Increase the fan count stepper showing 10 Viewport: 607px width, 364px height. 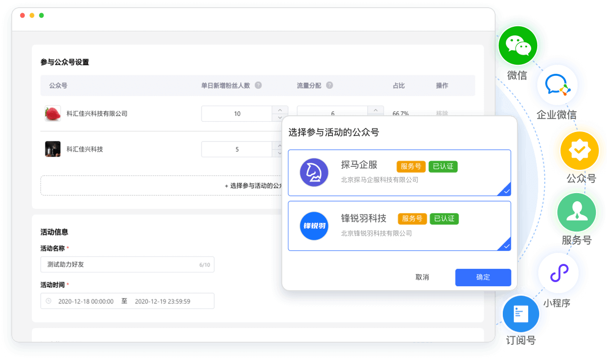pos(280,110)
